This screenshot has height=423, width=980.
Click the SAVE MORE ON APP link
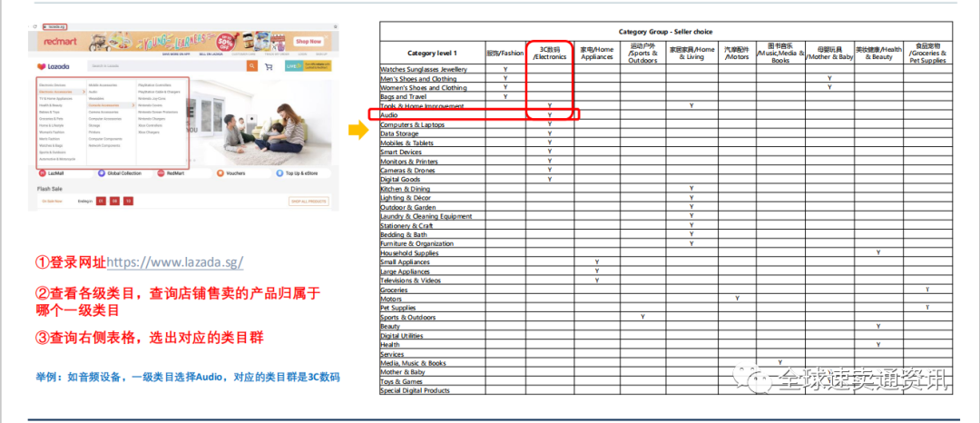(x=176, y=54)
